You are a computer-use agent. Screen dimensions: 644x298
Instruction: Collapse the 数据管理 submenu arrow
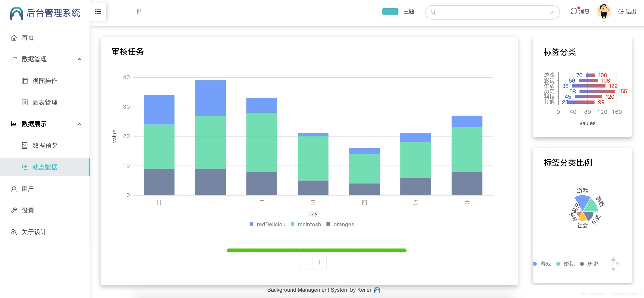coord(80,59)
